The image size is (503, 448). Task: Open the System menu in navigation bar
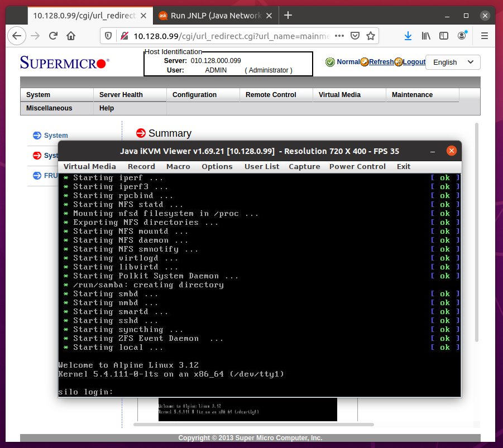57,95
